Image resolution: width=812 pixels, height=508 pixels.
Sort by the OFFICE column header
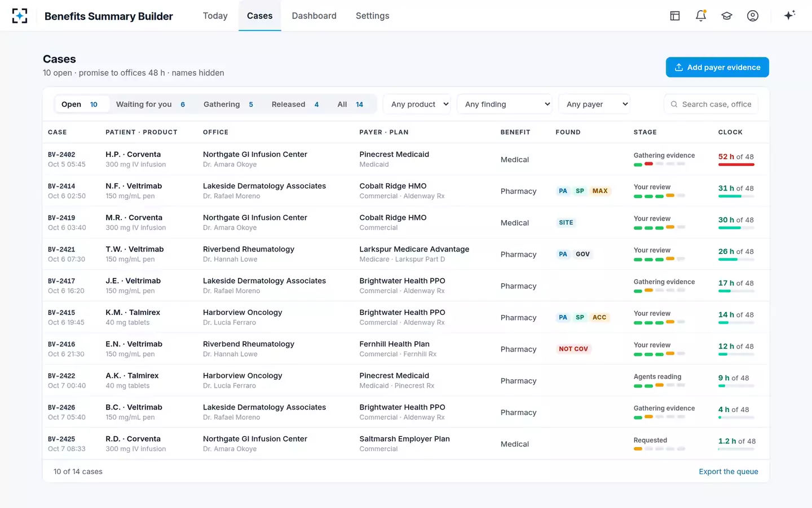coord(215,132)
